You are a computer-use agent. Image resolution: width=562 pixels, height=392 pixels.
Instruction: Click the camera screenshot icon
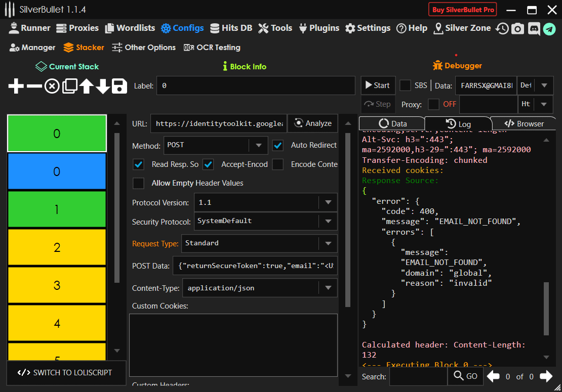tap(517, 29)
